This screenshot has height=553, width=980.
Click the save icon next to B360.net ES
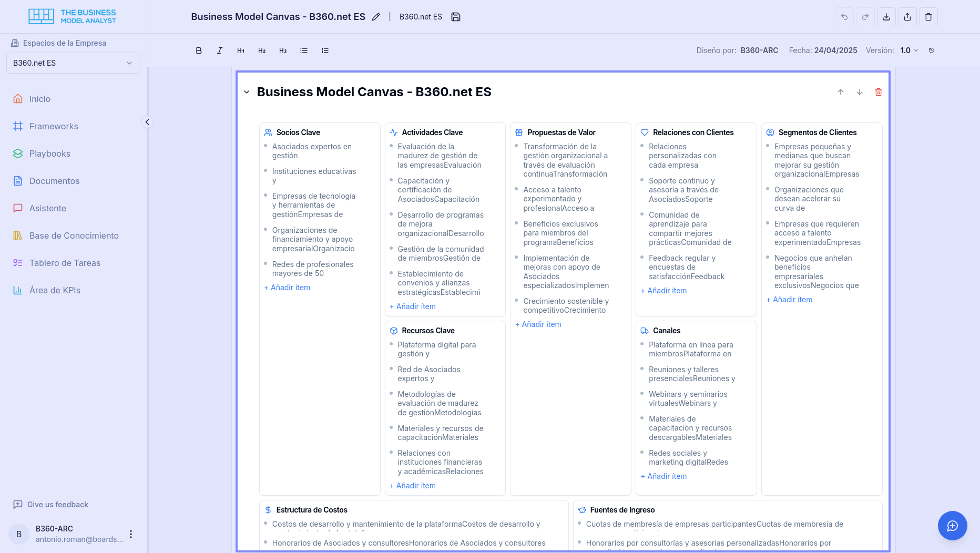[456, 17]
